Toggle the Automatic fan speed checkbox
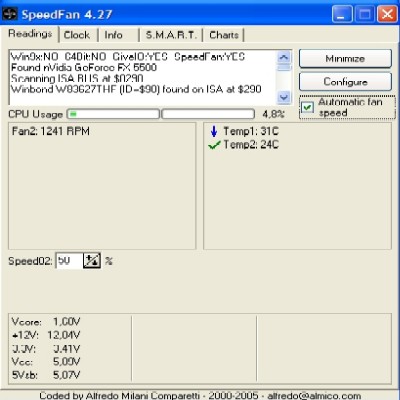The height and width of the screenshot is (400, 400). 307,107
